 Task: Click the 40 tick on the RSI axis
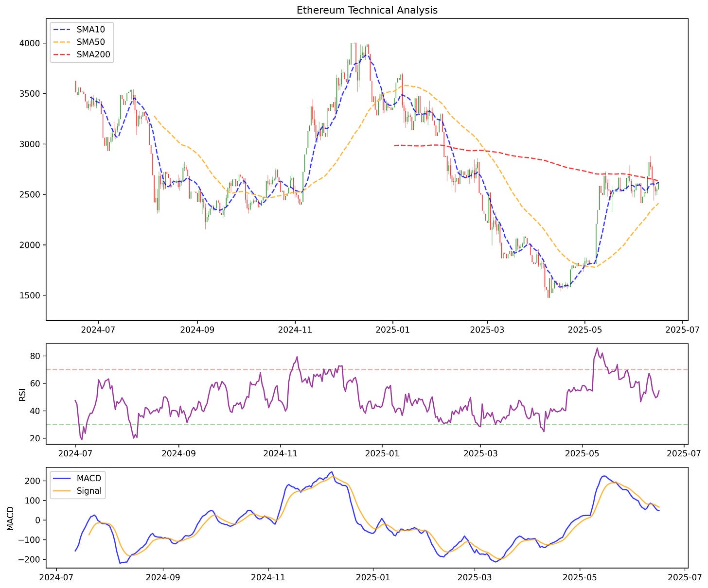click(35, 411)
